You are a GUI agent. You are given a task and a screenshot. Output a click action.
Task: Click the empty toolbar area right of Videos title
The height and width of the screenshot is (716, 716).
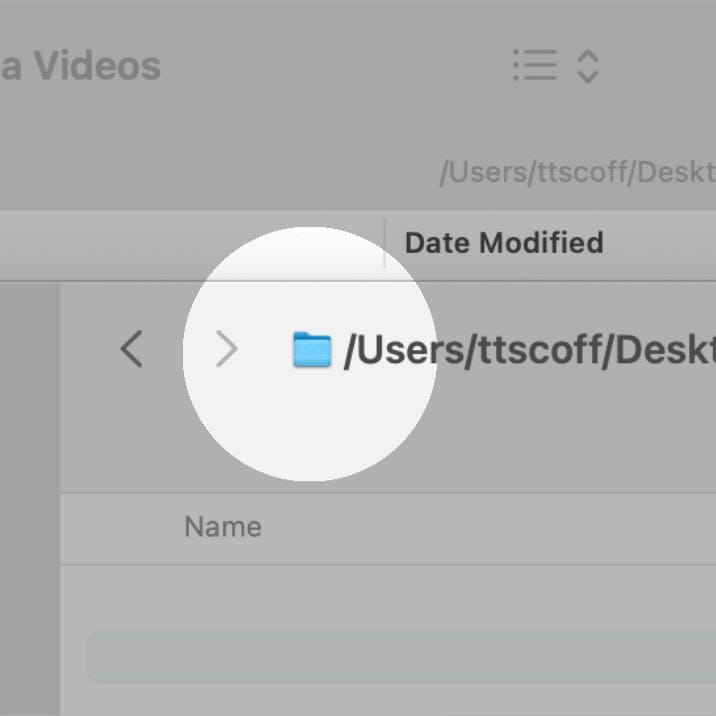coord(330,66)
